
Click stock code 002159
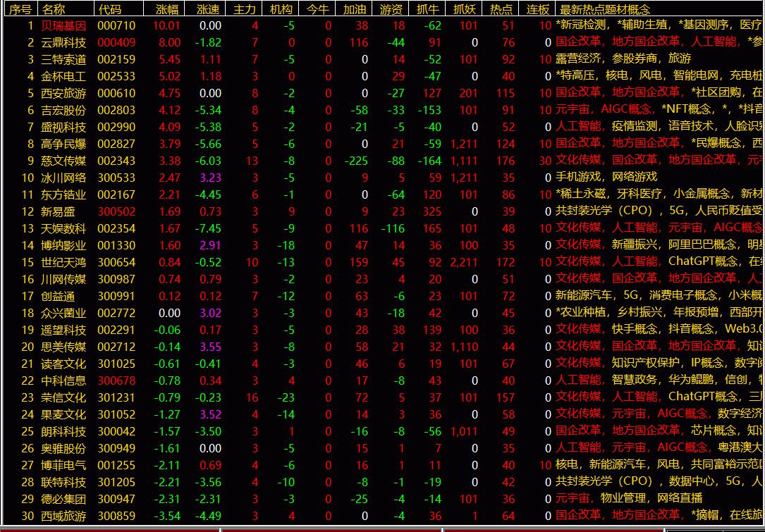pos(116,59)
